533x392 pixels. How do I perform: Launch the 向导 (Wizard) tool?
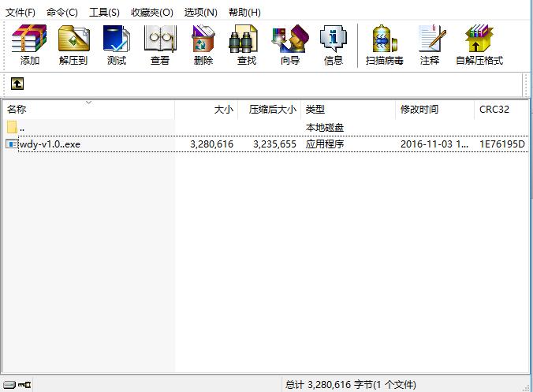point(290,45)
